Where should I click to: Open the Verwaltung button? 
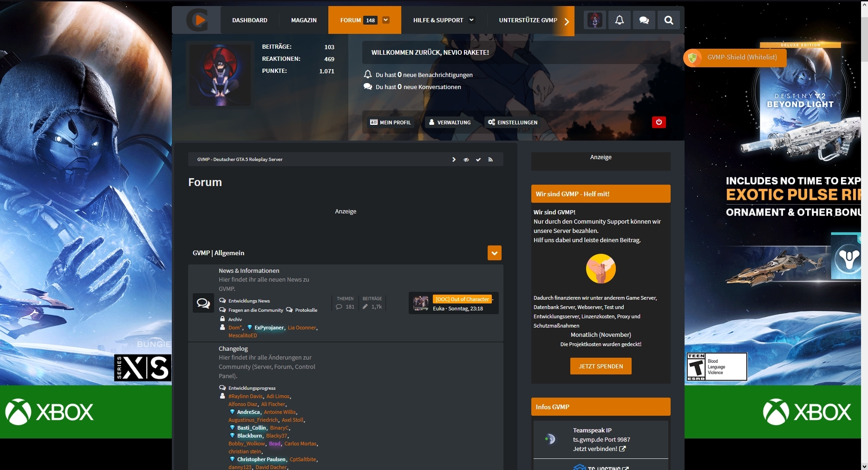(450, 122)
